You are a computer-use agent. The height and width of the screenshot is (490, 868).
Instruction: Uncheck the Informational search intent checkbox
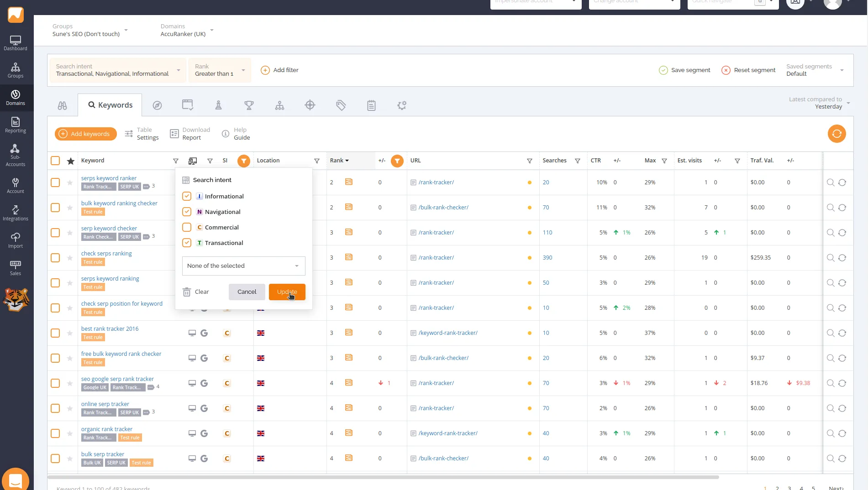point(186,196)
